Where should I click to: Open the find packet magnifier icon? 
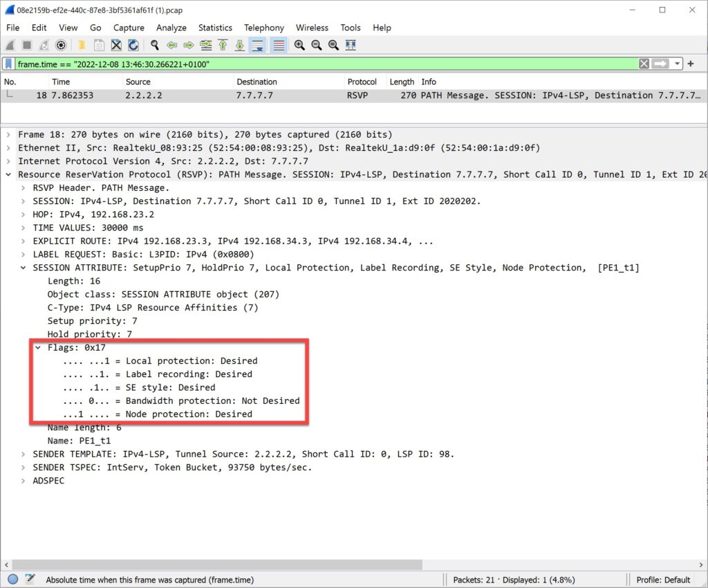(x=153, y=45)
